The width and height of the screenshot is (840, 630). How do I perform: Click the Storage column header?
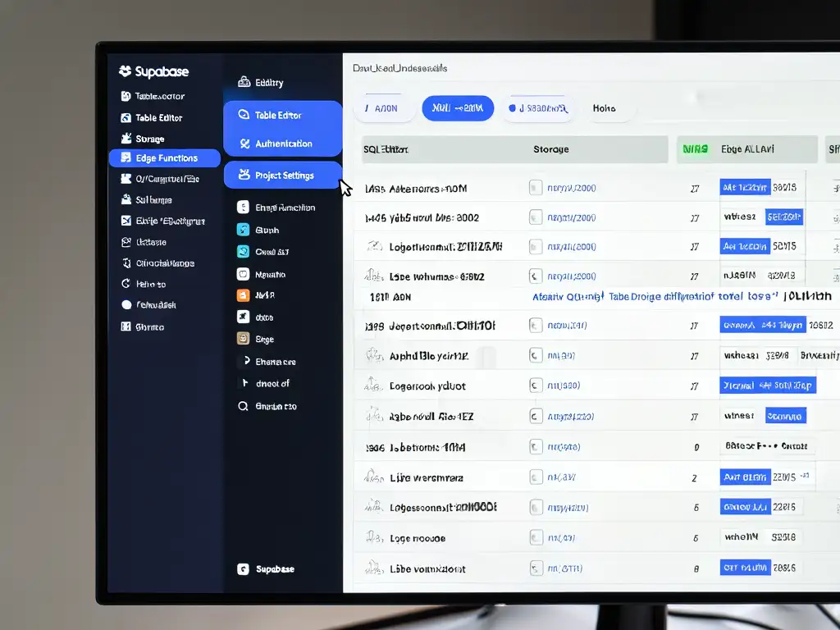tap(550, 149)
